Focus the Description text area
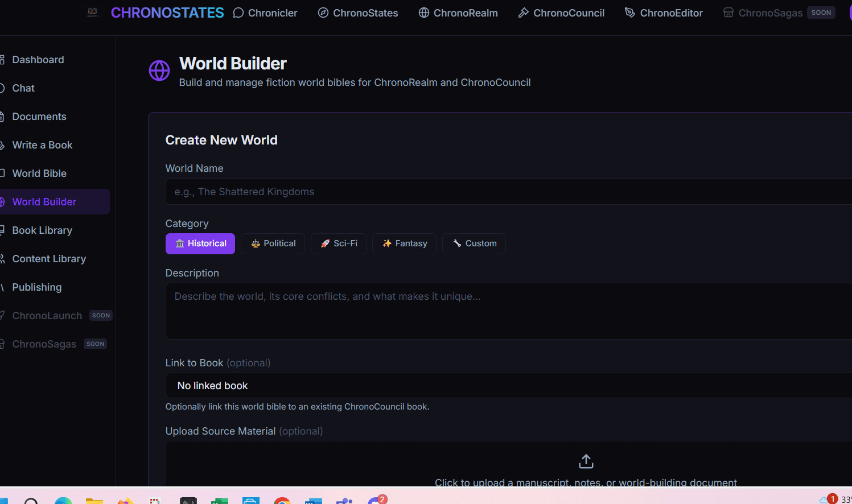This screenshot has height=504, width=852. [508, 311]
